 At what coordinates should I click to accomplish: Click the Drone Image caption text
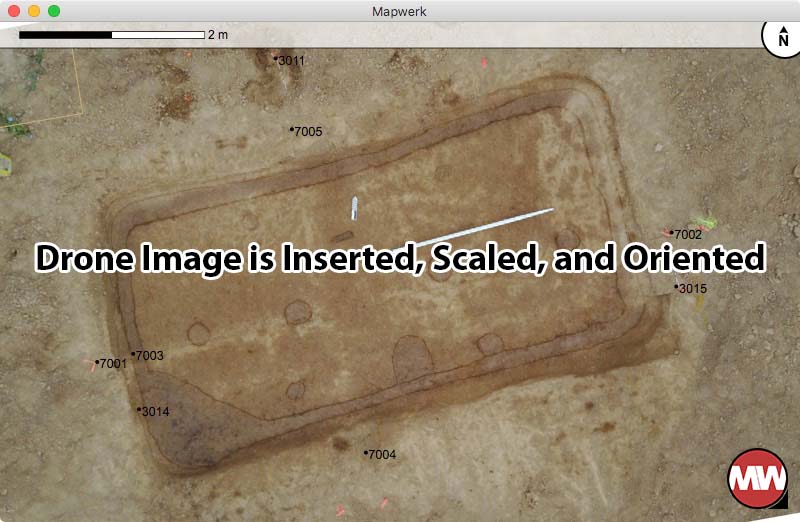click(401, 258)
